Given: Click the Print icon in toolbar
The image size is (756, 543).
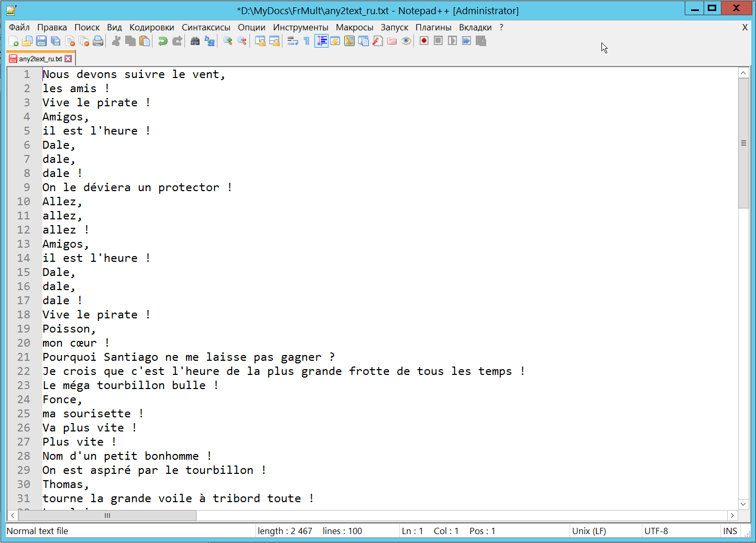Looking at the screenshot, I should coord(98,41).
